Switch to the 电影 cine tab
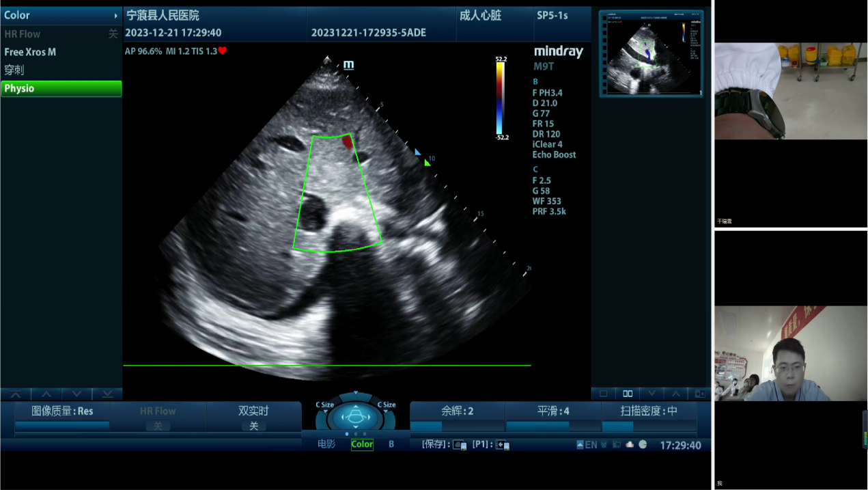 (326, 444)
